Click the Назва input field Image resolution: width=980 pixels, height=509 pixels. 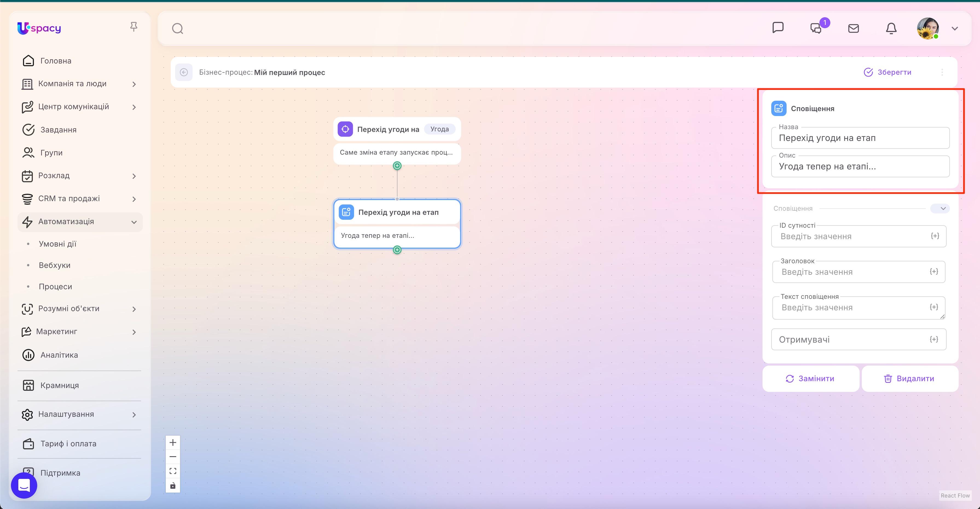[860, 138]
